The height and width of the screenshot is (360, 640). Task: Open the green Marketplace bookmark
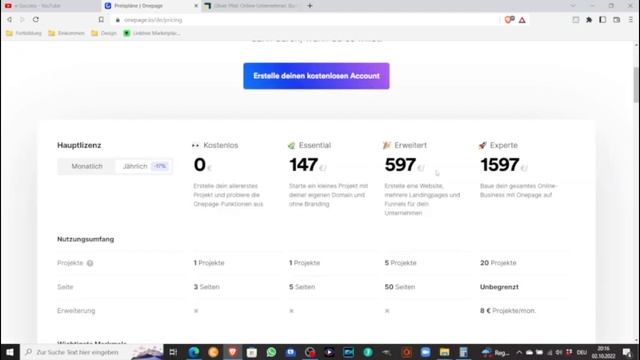152,33
